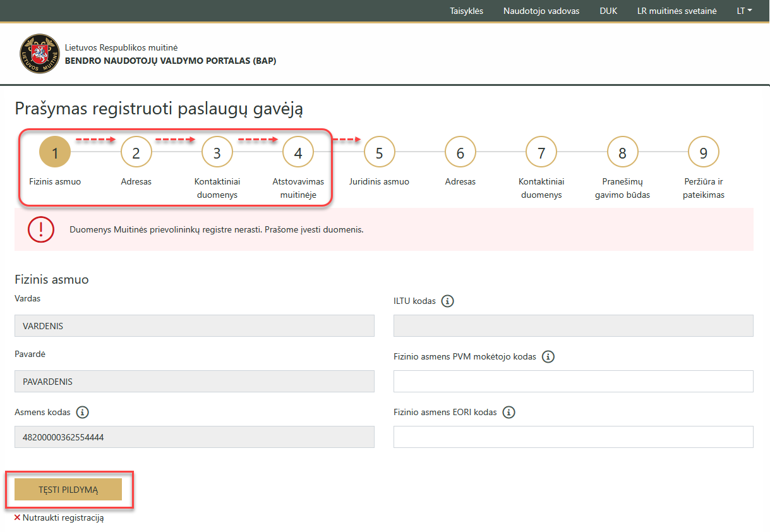Click info icon beside Asmens kodas label

tap(82, 413)
